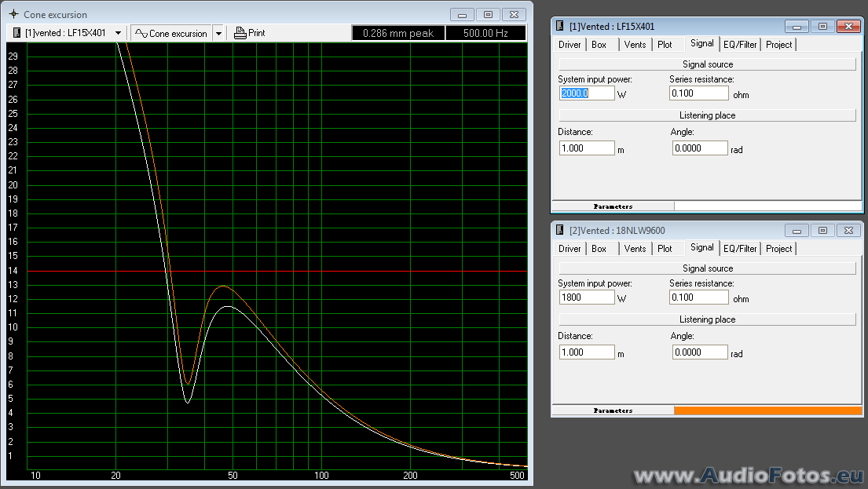Open Vents tab in 18NLW9600 window

pyautogui.click(x=635, y=249)
